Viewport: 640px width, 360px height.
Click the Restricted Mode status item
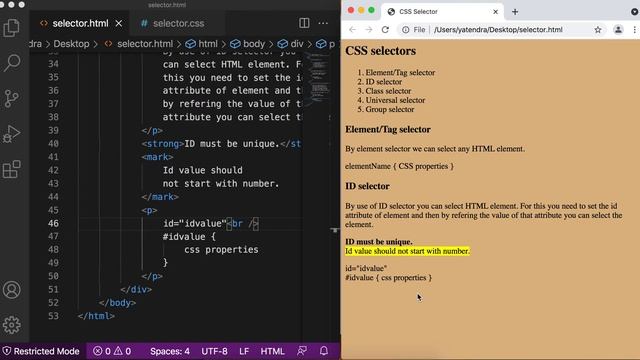[x=41, y=351]
